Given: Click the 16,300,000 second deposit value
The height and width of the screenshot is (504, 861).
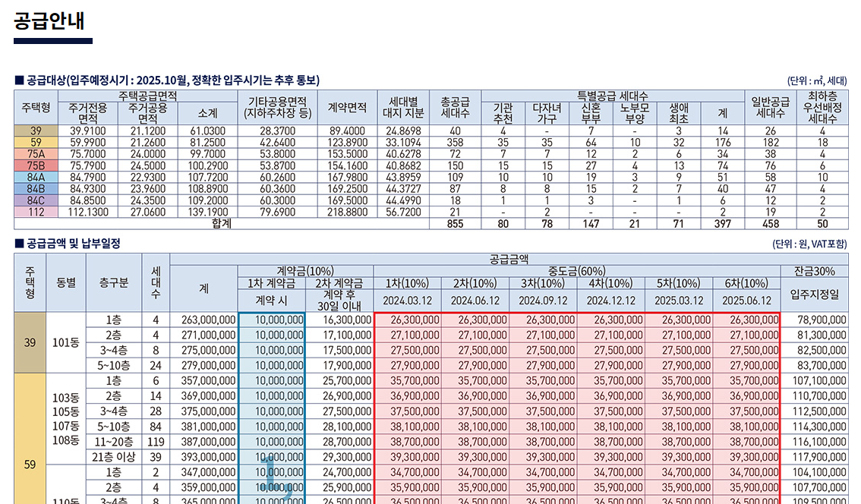Looking at the screenshot, I should pos(347,320).
